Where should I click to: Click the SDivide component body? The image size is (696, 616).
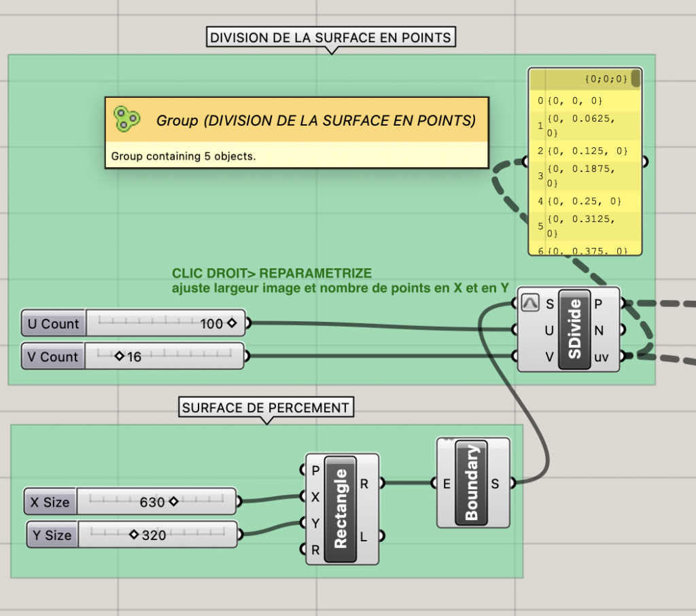pyautogui.click(x=574, y=329)
